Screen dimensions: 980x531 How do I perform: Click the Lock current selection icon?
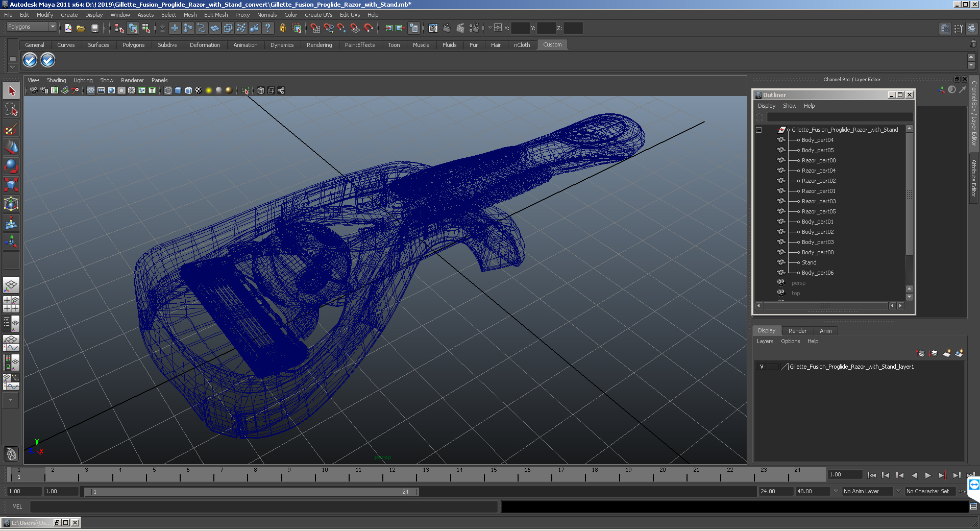(282, 28)
